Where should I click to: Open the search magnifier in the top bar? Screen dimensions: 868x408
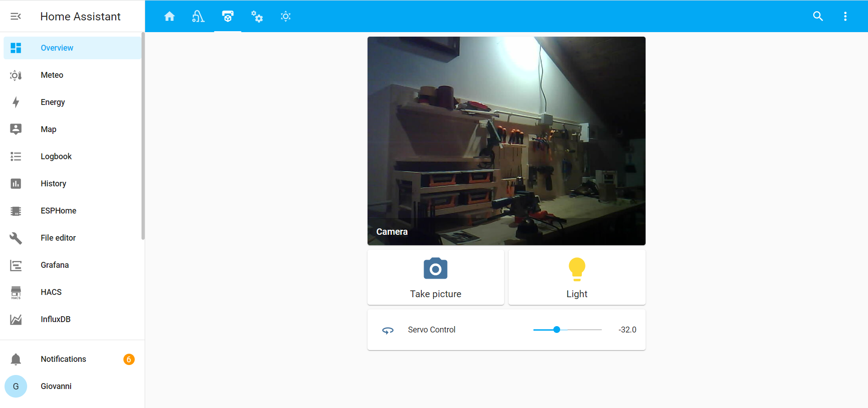point(818,16)
